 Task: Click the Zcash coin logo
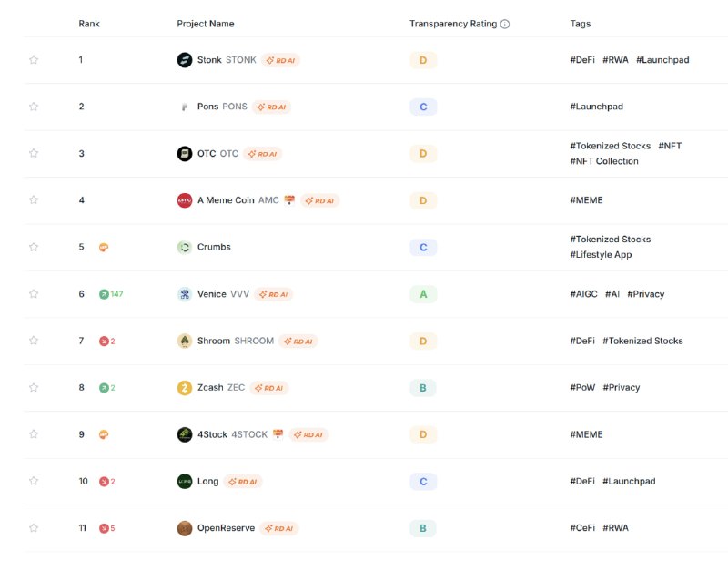point(185,388)
